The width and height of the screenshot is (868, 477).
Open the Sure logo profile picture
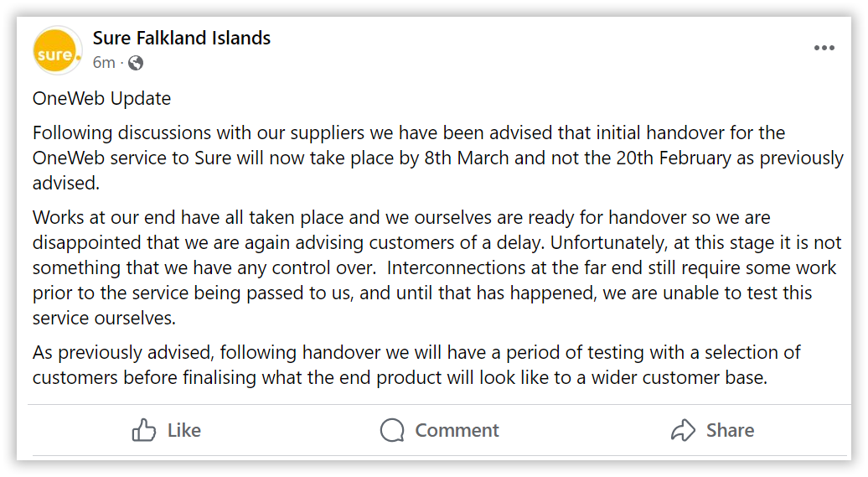pyautogui.click(x=57, y=51)
